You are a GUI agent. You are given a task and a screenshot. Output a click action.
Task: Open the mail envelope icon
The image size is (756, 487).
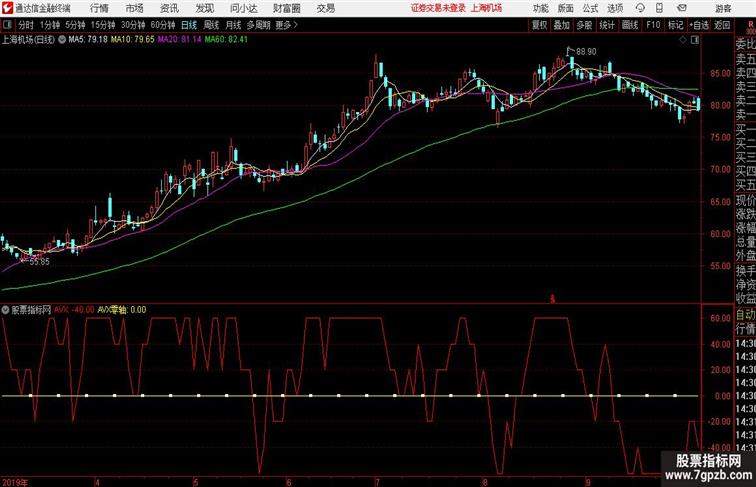pyautogui.click(x=682, y=8)
